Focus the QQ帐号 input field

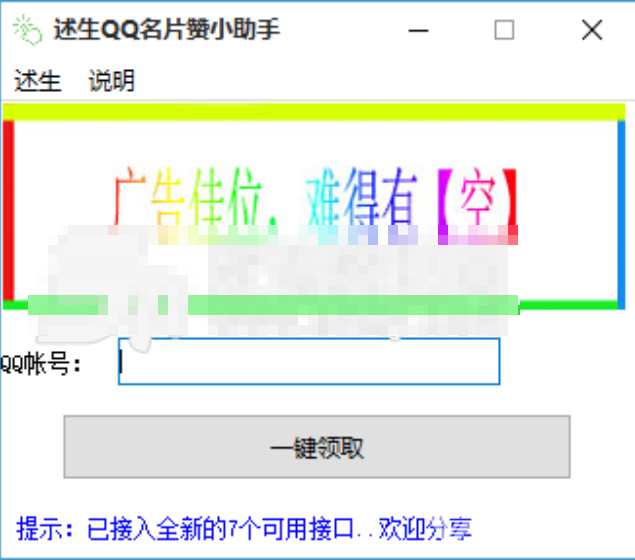click(x=309, y=361)
